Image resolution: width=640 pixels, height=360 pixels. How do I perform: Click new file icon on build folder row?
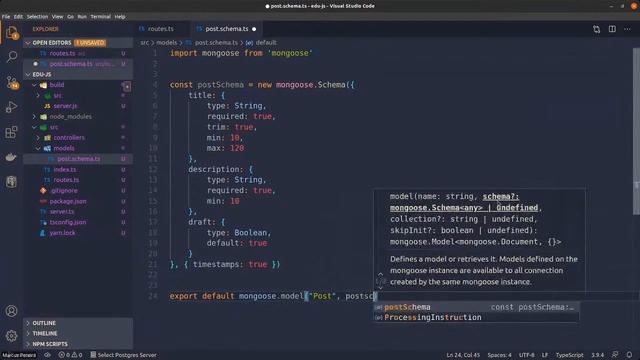pos(127,86)
